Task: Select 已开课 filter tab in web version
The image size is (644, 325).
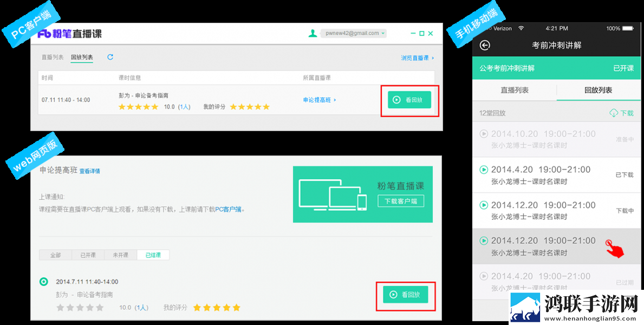Action: pyautogui.click(x=88, y=255)
